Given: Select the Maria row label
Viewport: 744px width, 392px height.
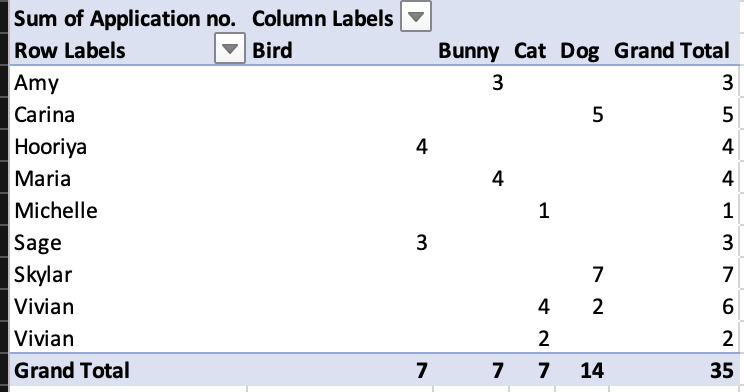Looking at the screenshot, I should [x=42, y=179].
